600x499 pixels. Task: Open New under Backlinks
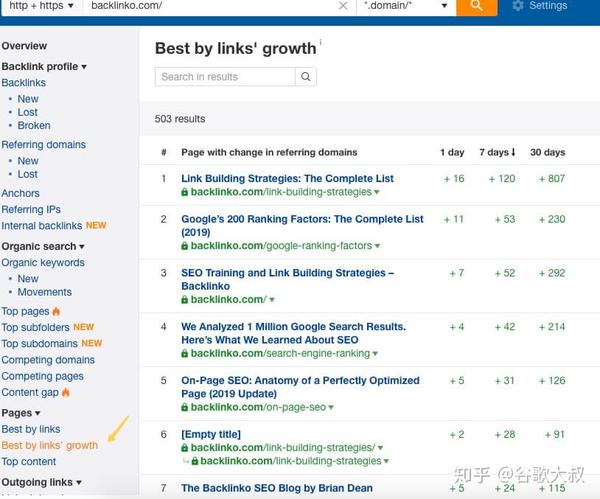click(x=28, y=99)
